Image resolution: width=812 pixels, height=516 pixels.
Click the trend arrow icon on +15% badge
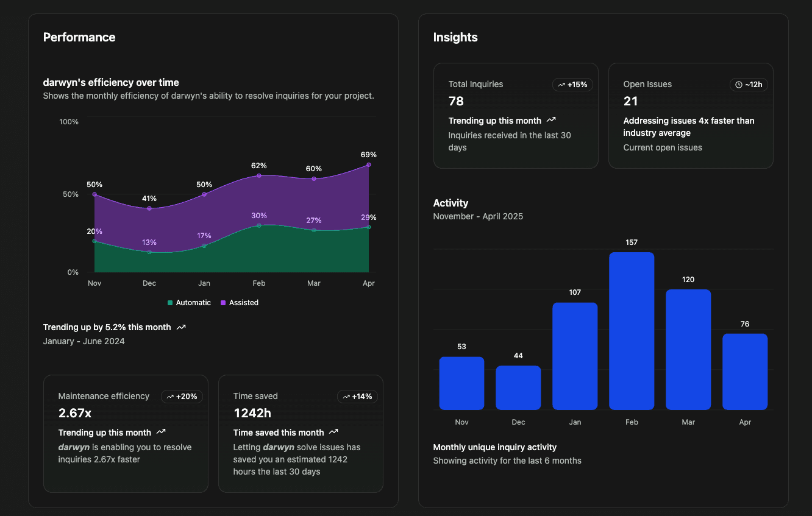560,85
